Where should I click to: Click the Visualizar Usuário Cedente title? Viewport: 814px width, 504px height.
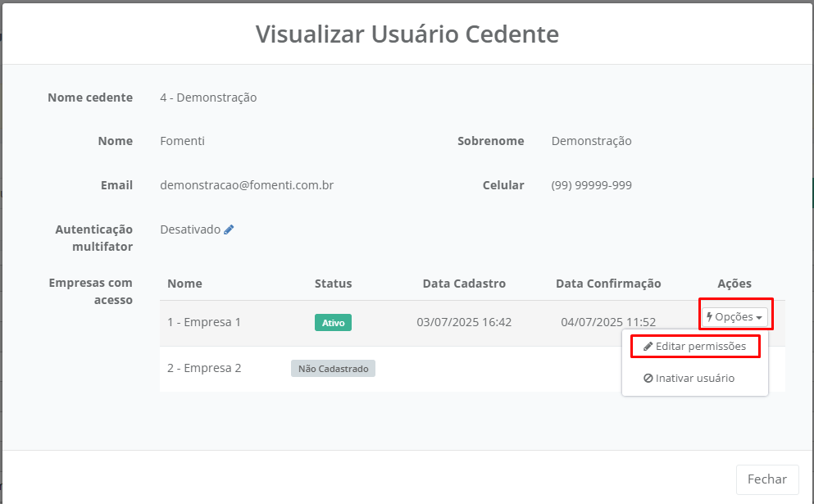pyautogui.click(x=407, y=34)
